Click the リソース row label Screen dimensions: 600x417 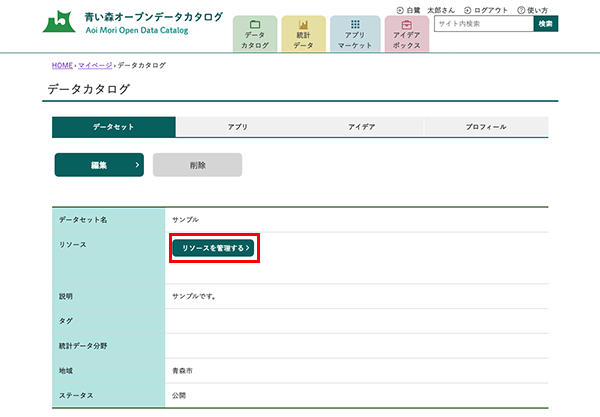coord(72,244)
